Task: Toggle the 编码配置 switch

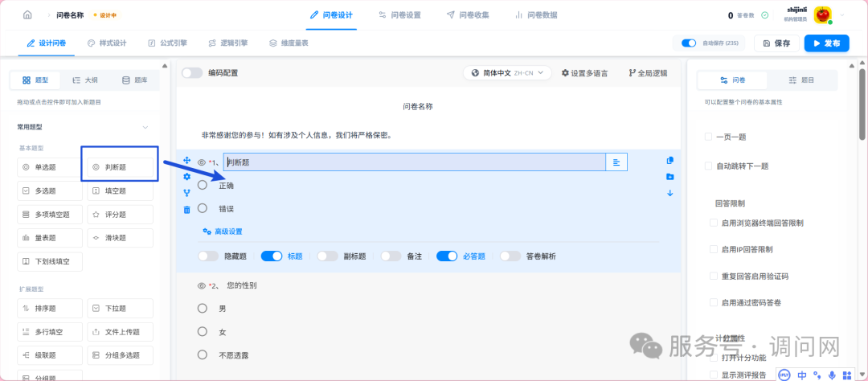Action: (x=192, y=72)
